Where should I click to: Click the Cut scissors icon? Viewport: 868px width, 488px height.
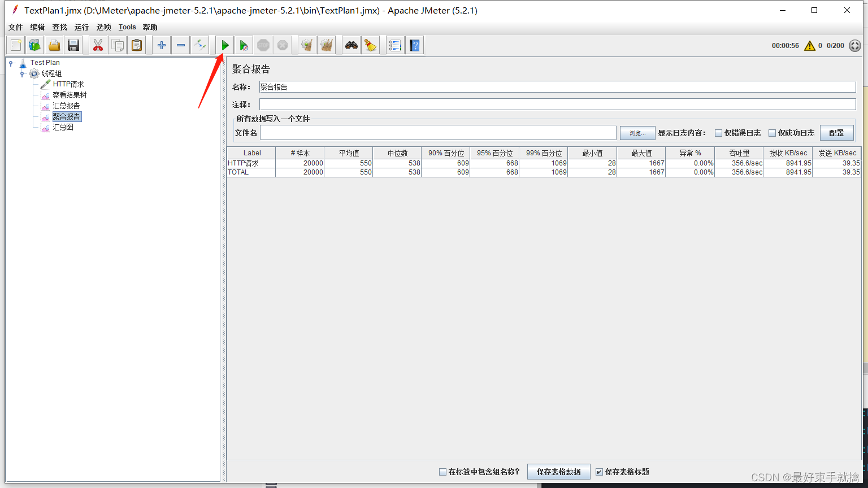point(98,45)
